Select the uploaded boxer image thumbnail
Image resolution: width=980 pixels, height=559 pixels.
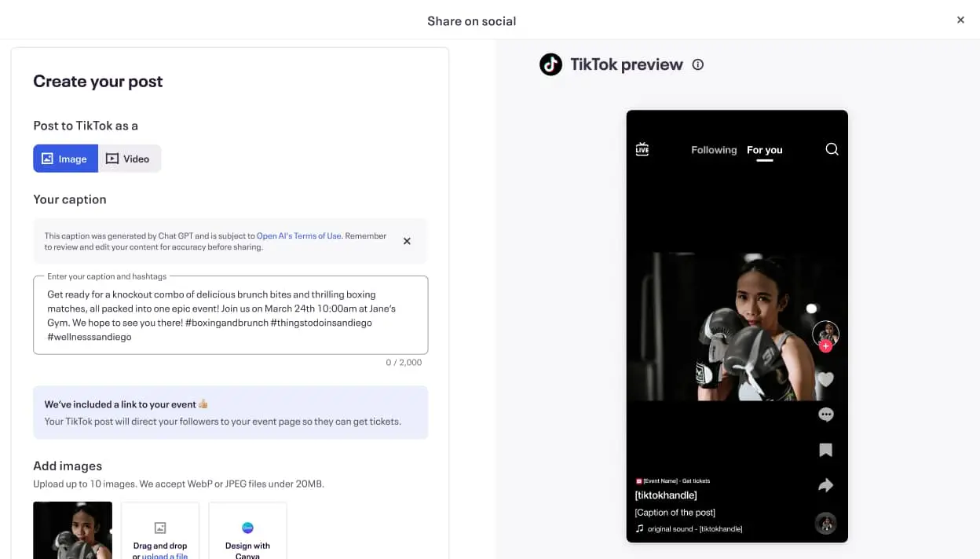(72, 531)
